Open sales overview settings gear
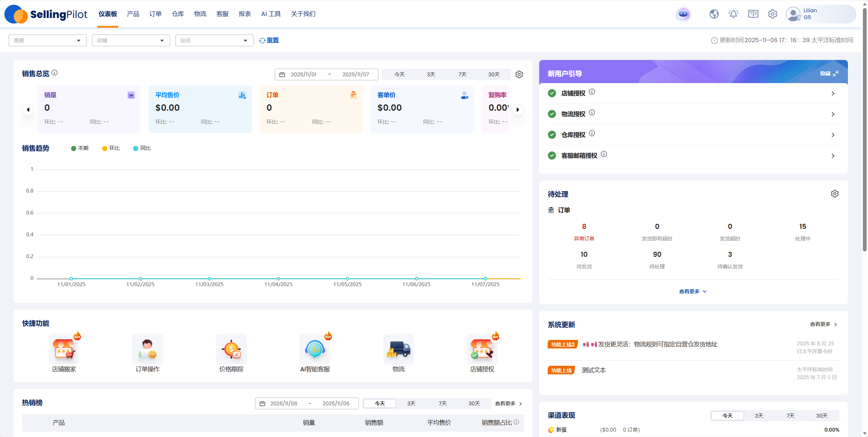Image resolution: width=868 pixels, height=437 pixels. pos(519,74)
